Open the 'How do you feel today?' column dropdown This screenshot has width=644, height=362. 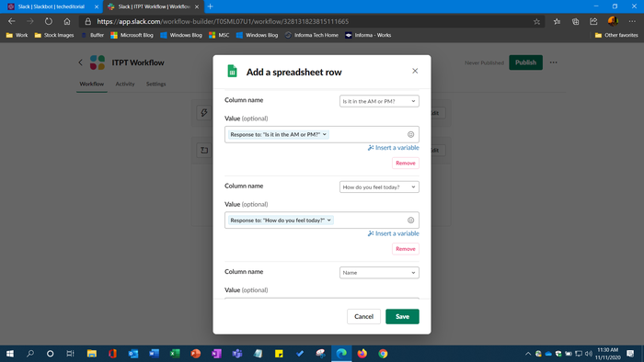[379, 187]
